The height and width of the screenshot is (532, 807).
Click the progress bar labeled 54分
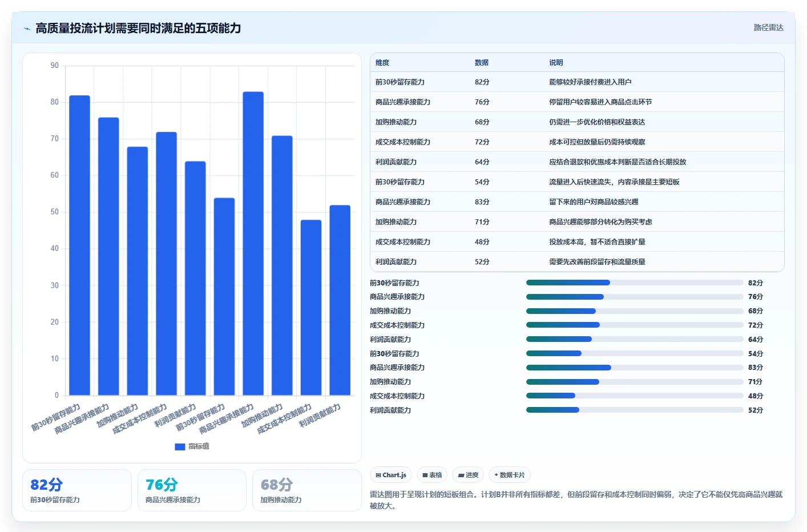635,353
